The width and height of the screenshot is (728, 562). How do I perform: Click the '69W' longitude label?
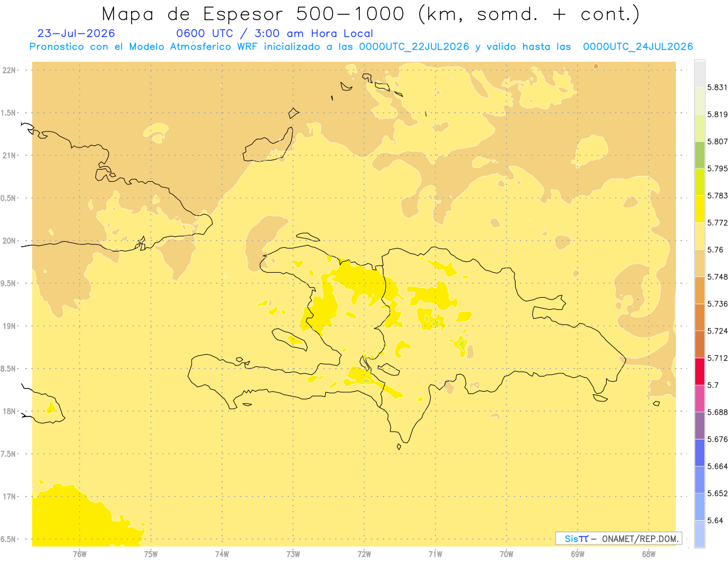point(578,554)
